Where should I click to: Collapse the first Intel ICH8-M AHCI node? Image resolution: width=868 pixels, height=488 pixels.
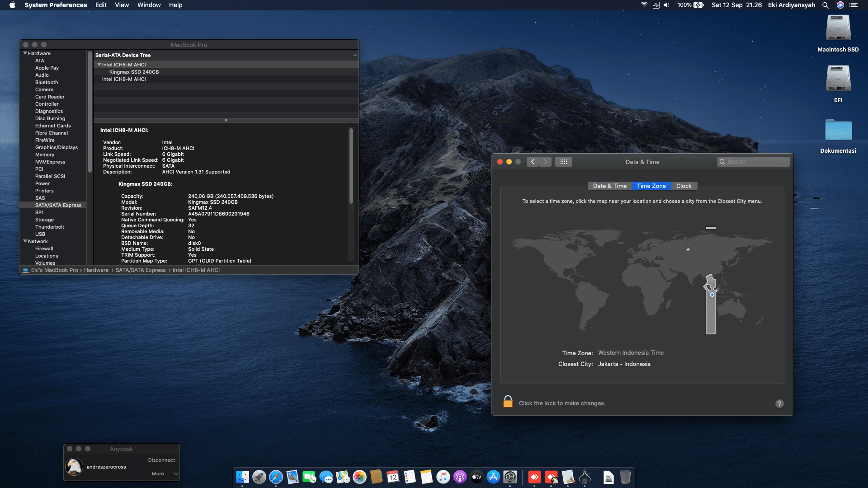coord(99,65)
